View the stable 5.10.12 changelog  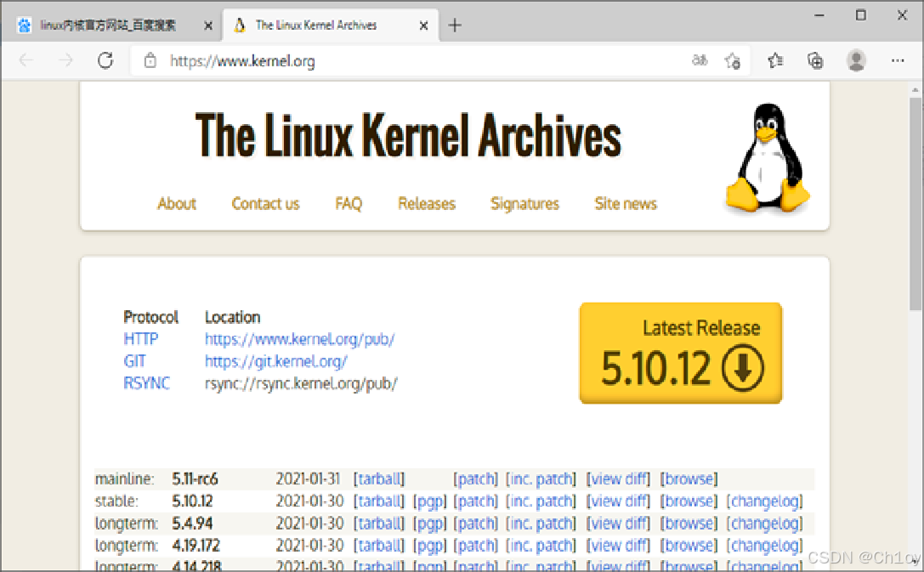[765, 501]
